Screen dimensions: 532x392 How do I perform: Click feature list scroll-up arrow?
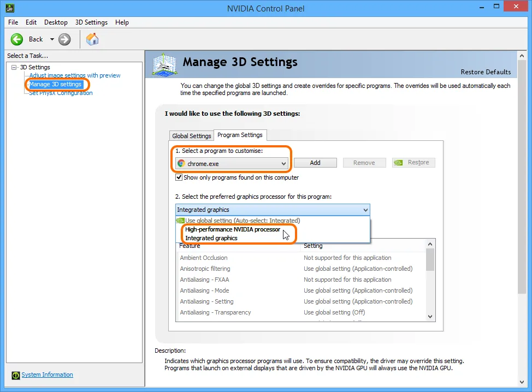tap(430, 244)
